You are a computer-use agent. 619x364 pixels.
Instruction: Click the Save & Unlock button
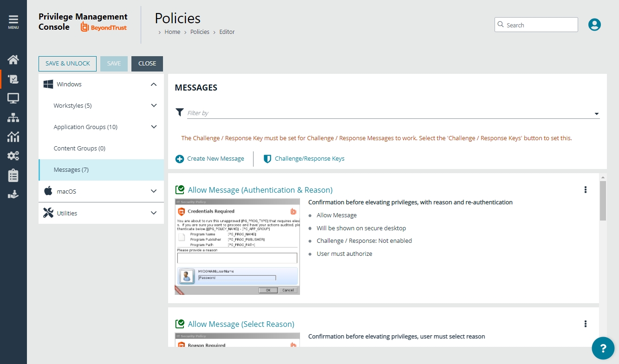click(67, 64)
